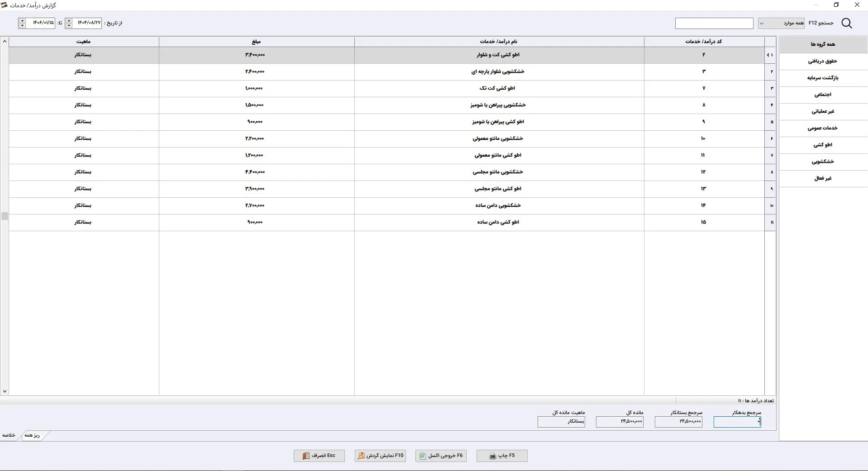Switch to the خلاصه tab
The image size is (868, 471).
click(9, 435)
